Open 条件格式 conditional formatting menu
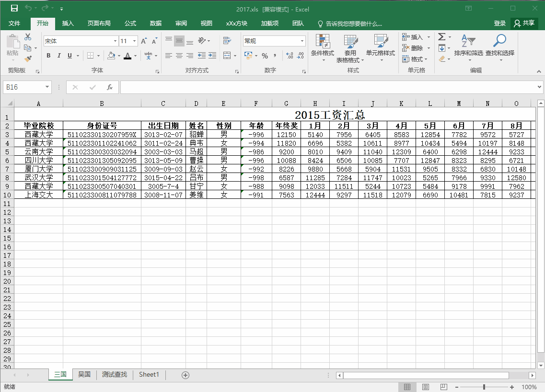Image resolution: width=545 pixels, height=392 pixels. point(323,48)
